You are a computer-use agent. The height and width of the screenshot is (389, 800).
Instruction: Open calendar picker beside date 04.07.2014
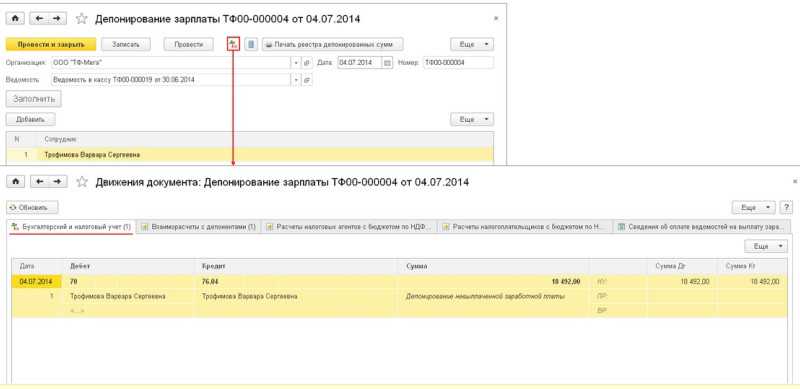tap(387, 63)
